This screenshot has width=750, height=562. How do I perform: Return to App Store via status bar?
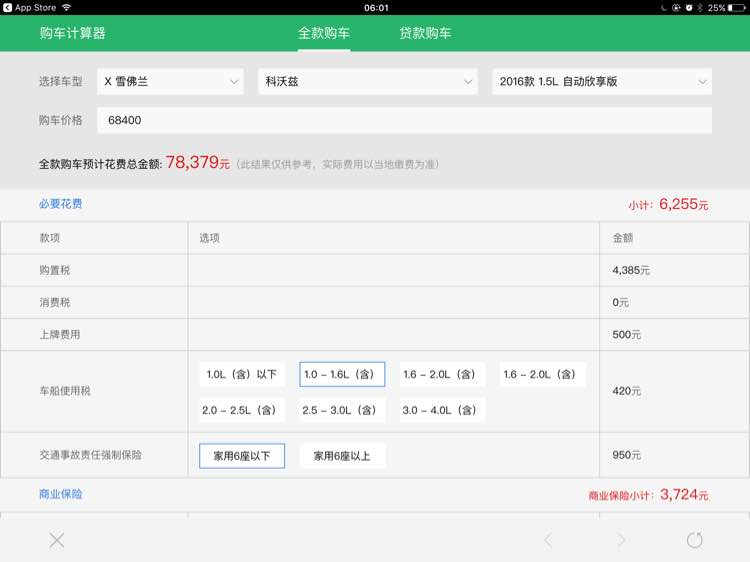point(30,8)
